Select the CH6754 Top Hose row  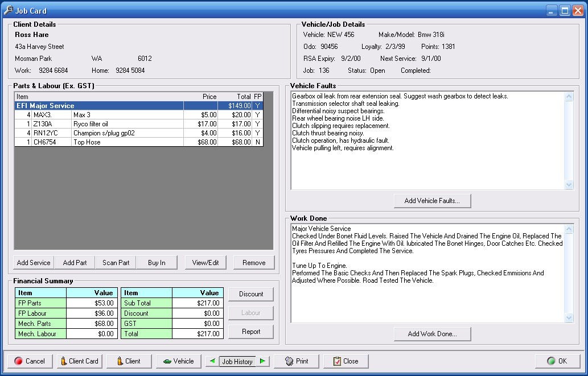(x=139, y=142)
